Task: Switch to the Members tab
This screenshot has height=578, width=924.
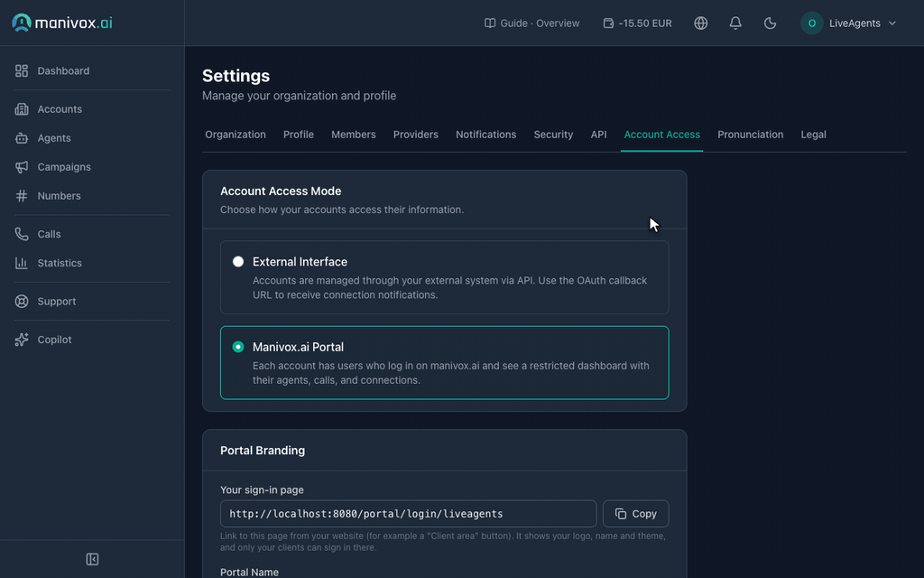Action: (354, 135)
